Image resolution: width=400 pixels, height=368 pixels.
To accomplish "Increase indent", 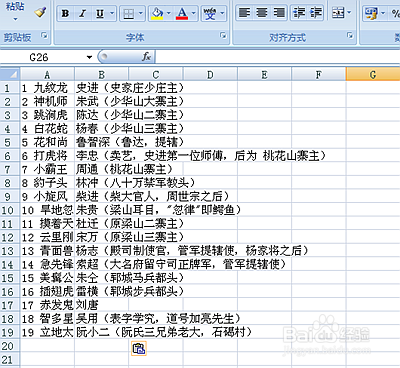I will [315, 13].
